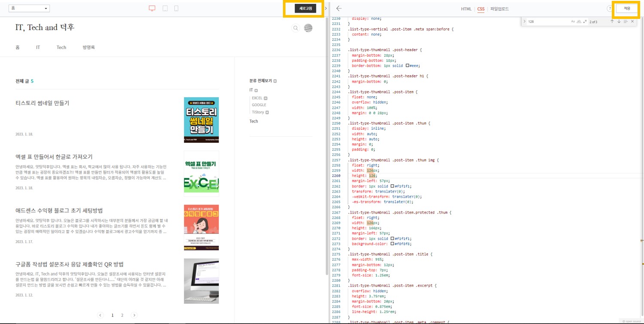The width and height of the screenshot is (644, 324).
Task: Click code line 'max-width: 95%;'
Action: pyautogui.click(x=368, y=259)
